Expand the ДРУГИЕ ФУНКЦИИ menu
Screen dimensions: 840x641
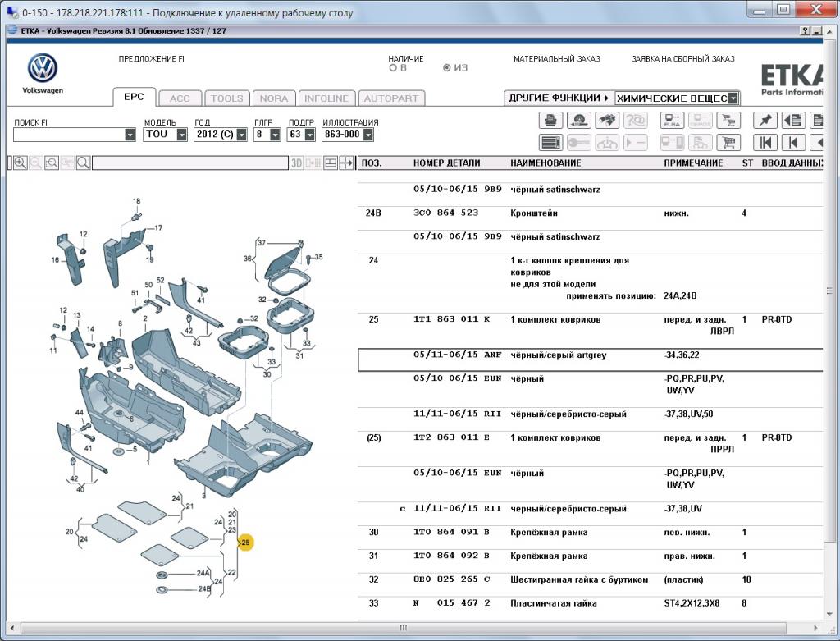pyautogui.click(x=559, y=98)
